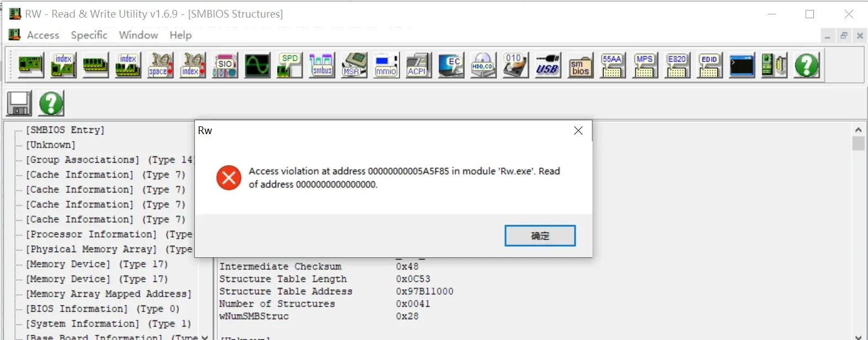
Task: Click details pane scrollbar thumb
Action: (858, 144)
